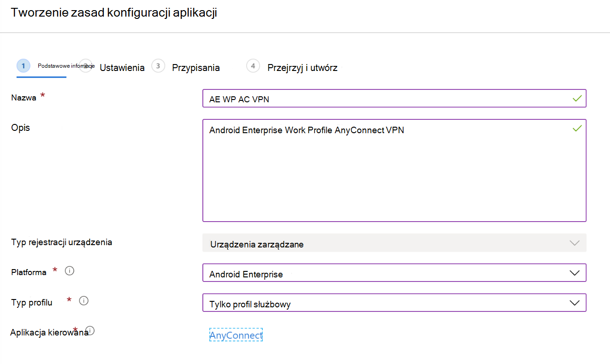This screenshot has height=364, width=610.
Task: Show info tooltip for Typ profilu
Action: [x=84, y=301]
